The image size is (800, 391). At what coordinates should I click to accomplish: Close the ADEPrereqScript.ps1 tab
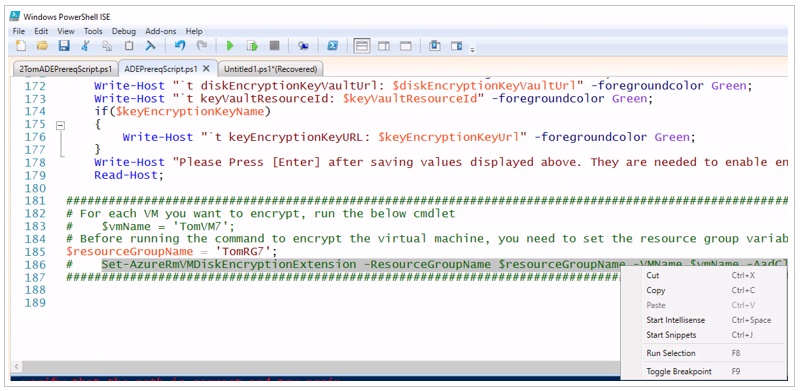coord(206,68)
